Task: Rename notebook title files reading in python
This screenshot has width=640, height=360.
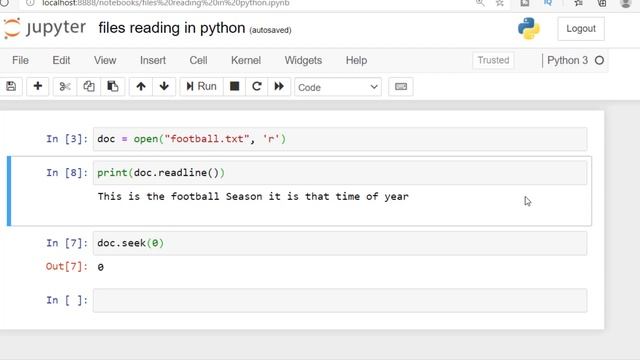Action: 171,28
